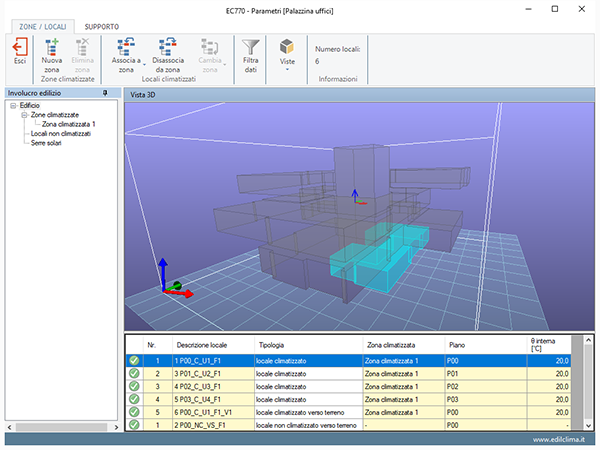Click the tree panel horizontal scrollbar thumb
Viewport: 600px width, 450px height.
61,427
